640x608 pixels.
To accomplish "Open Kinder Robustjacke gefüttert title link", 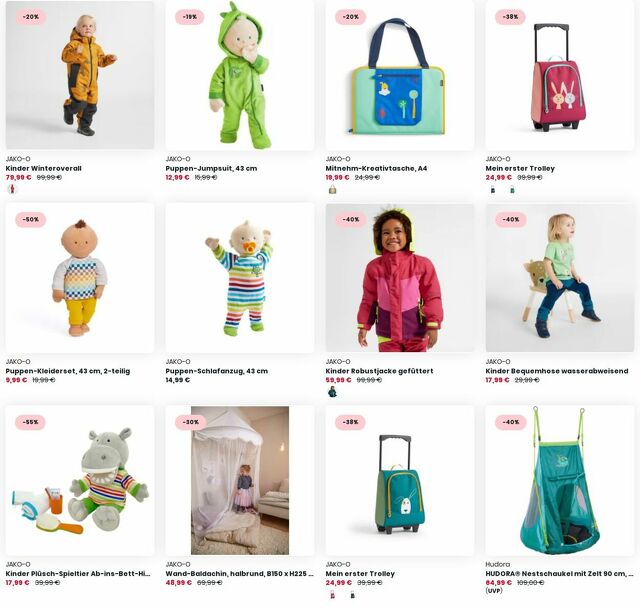I will pos(379,371).
